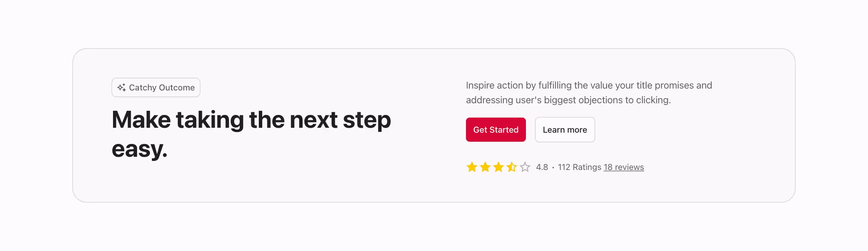Click the Learn more button
This screenshot has height=251, width=868.
(565, 130)
